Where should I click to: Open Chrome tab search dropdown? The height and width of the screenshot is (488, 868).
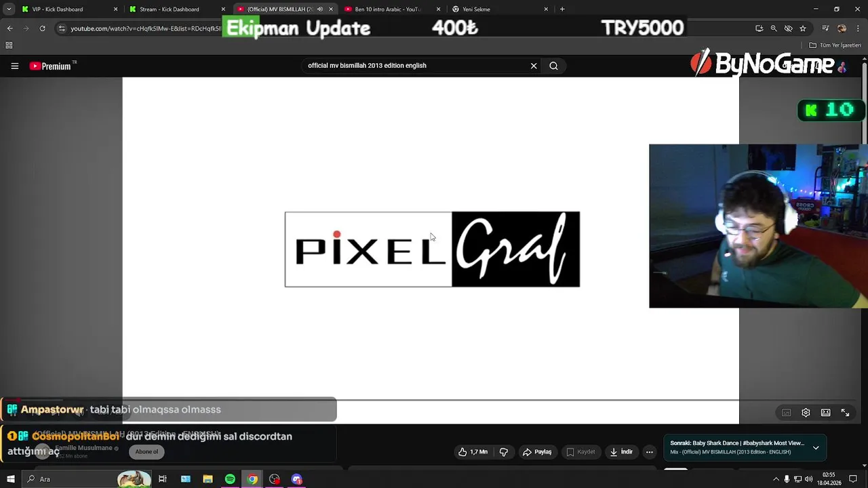click(x=8, y=9)
